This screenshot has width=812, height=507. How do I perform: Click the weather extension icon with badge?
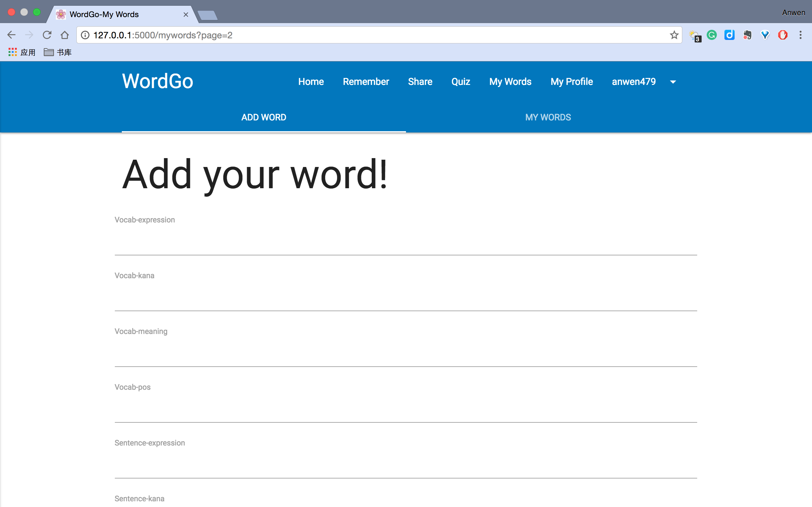pos(694,35)
